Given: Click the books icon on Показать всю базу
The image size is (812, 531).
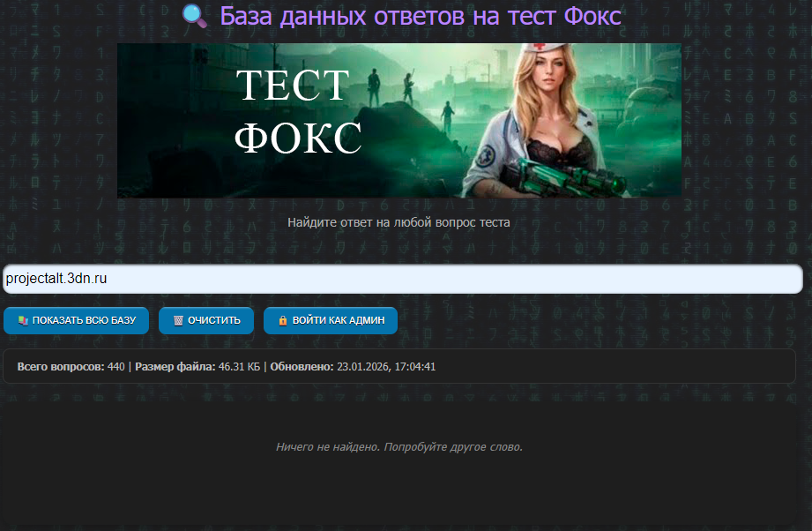Looking at the screenshot, I should (23, 321).
